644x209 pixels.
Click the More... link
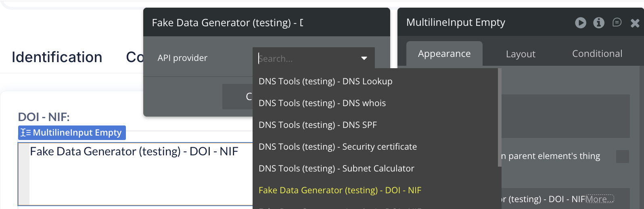point(600,199)
